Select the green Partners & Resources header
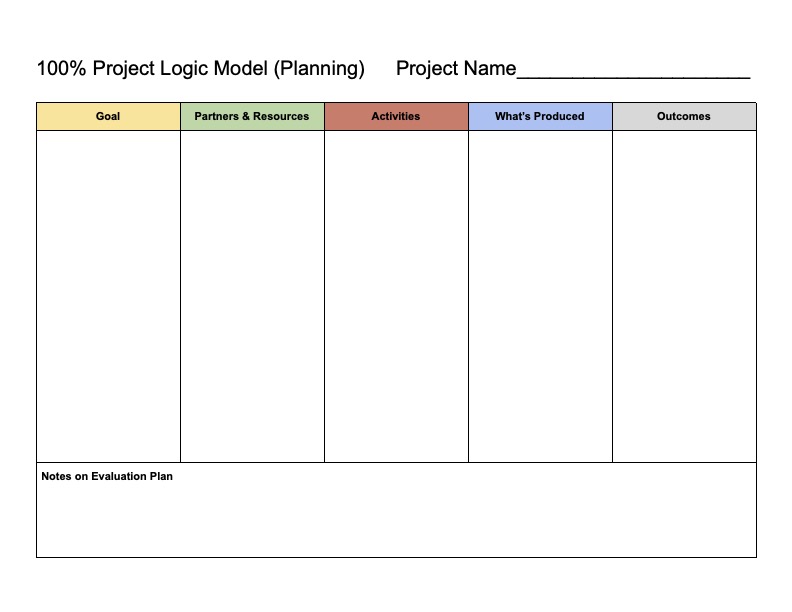Viewport: 792px width, 612px height. pos(252,116)
